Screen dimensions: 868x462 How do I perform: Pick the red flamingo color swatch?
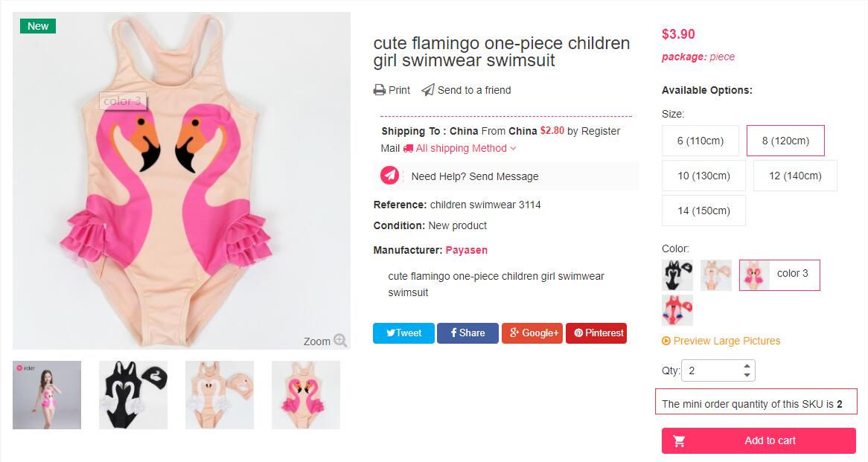coord(677,310)
